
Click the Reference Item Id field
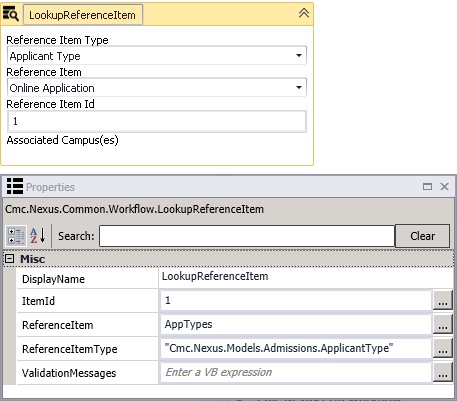(157, 121)
